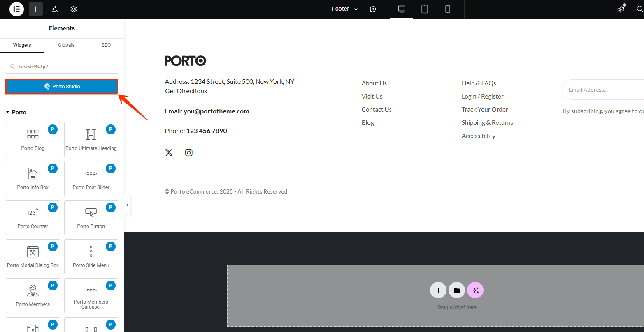Select the Porto Ultimate Heading widget
The image size is (644, 332).
click(x=91, y=139)
